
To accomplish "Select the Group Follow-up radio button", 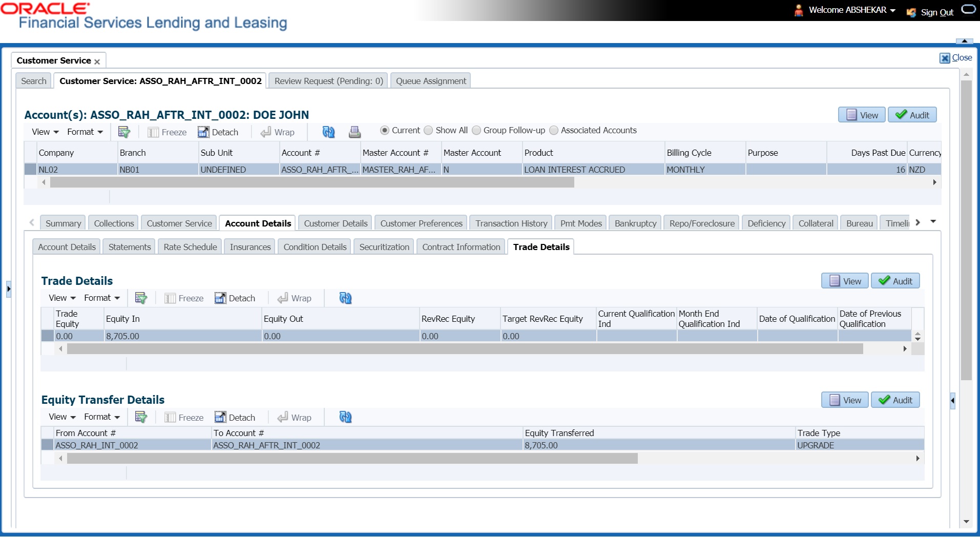I will tap(476, 131).
